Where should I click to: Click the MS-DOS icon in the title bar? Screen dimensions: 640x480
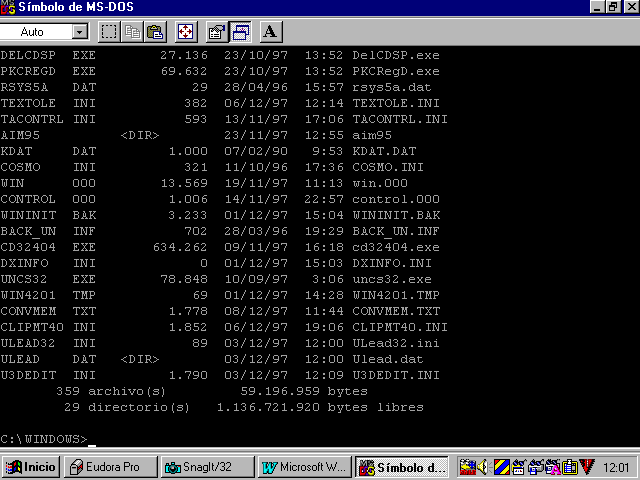coord(7,7)
